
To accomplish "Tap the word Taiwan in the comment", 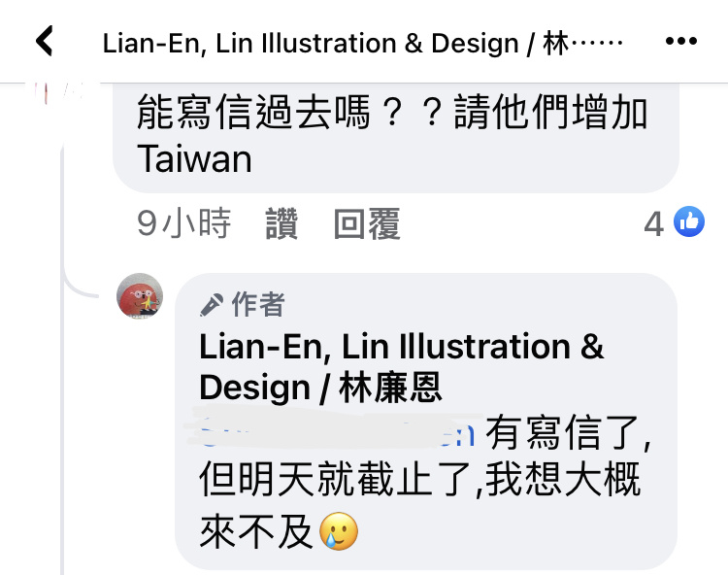I will coord(194,159).
